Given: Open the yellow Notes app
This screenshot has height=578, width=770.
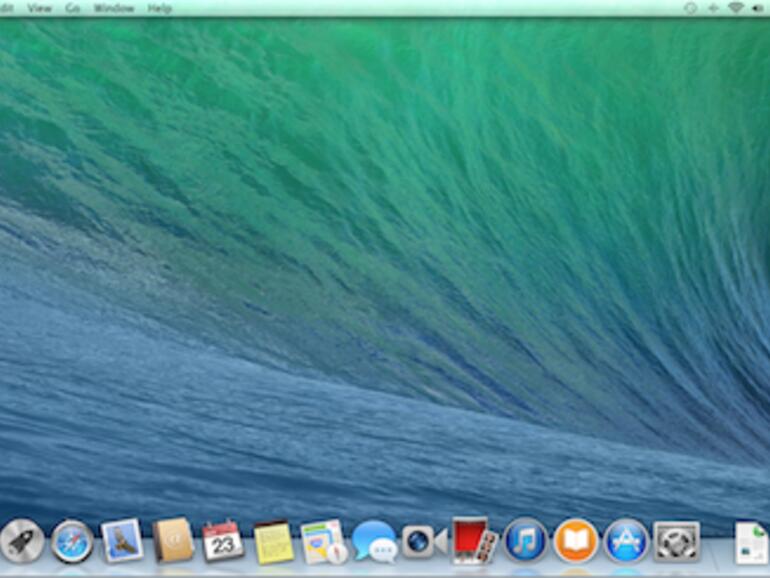Looking at the screenshot, I should point(273,542).
